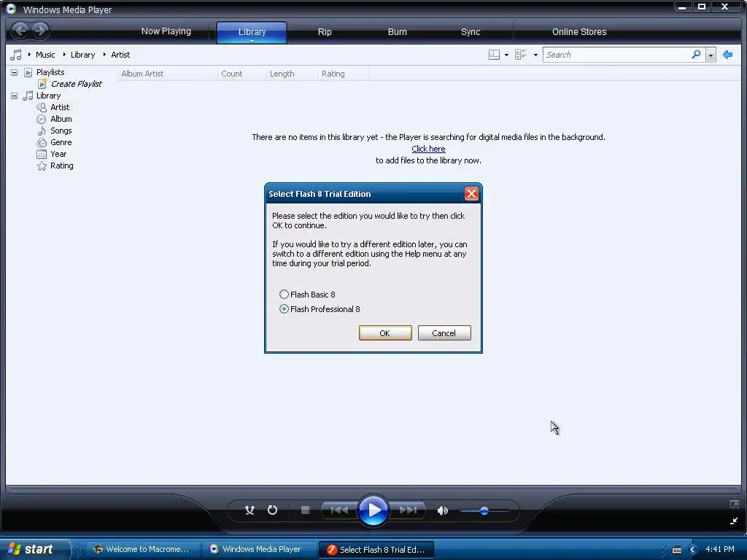
Task: Switch to full screen view icon
Action: click(x=734, y=504)
